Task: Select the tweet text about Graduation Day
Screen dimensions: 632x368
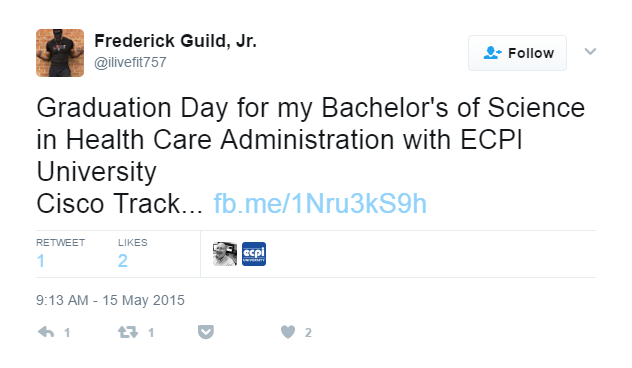Action: (x=310, y=156)
